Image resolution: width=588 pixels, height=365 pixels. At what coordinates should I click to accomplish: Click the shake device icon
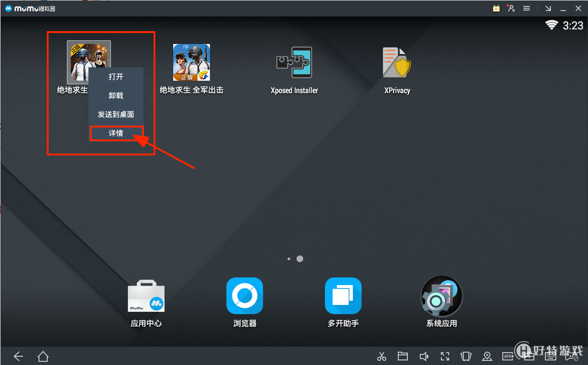466,356
